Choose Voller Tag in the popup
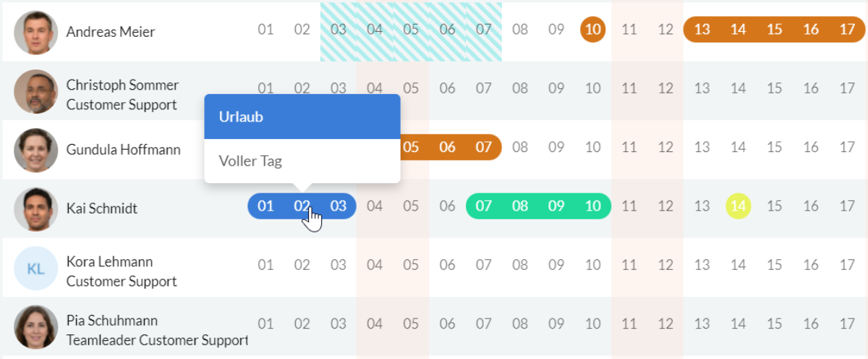 [x=302, y=161]
